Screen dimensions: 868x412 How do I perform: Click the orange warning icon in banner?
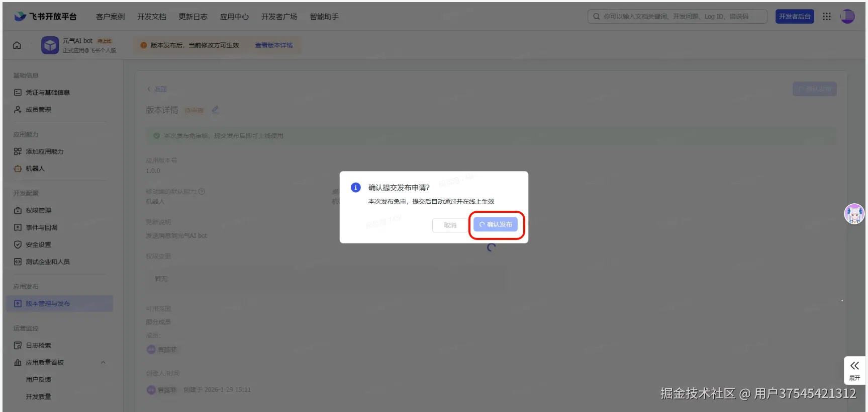(x=144, y=45)
